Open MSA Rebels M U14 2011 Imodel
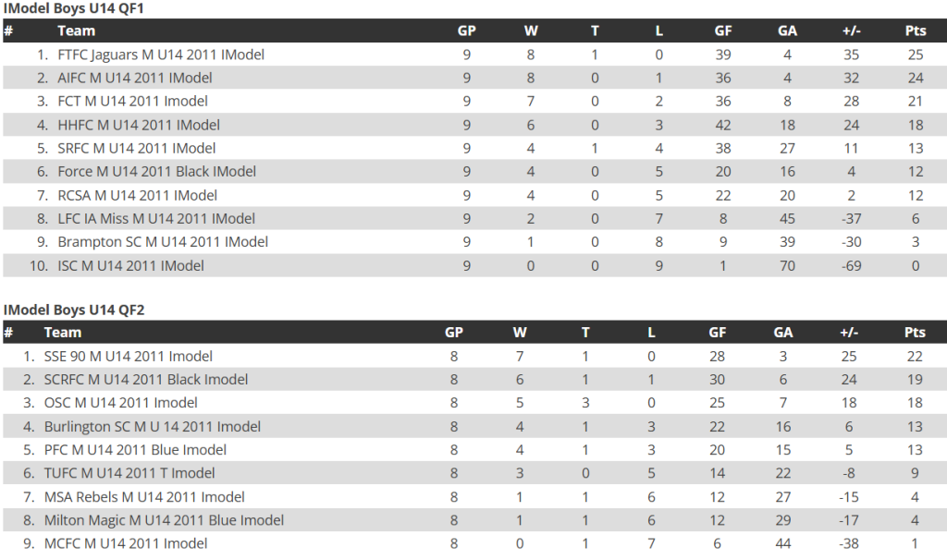The height and width of the screenshot is (560, 947). (x=144, y=497)
